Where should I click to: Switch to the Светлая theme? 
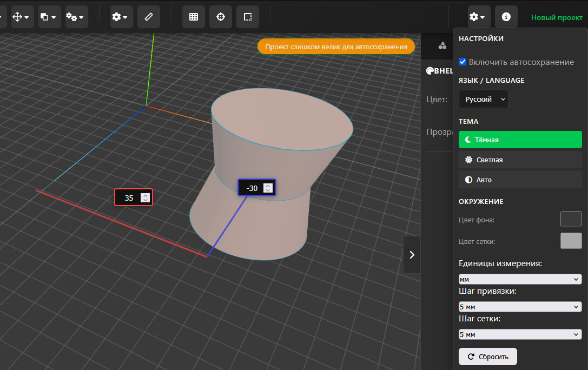point(520,160)
